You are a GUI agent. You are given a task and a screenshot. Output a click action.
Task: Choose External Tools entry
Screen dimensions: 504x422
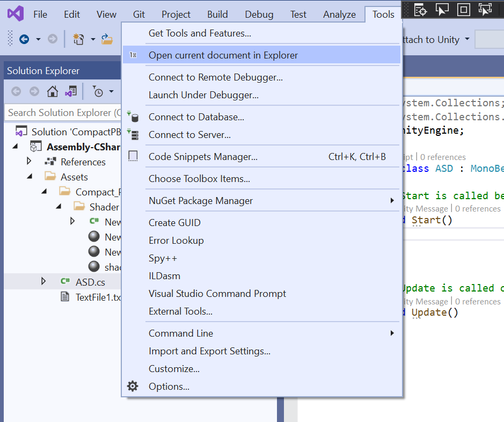click(261, 311)
